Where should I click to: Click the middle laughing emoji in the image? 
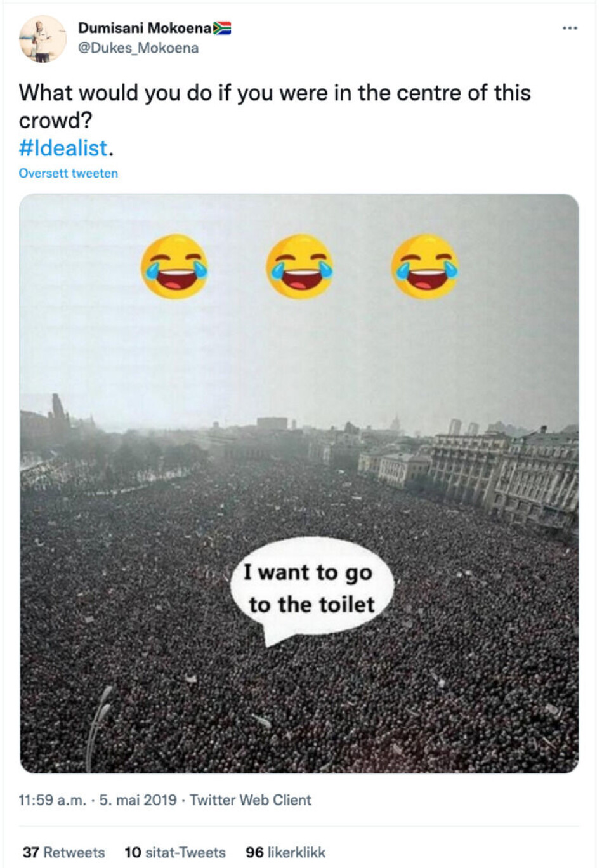point(299,266)
